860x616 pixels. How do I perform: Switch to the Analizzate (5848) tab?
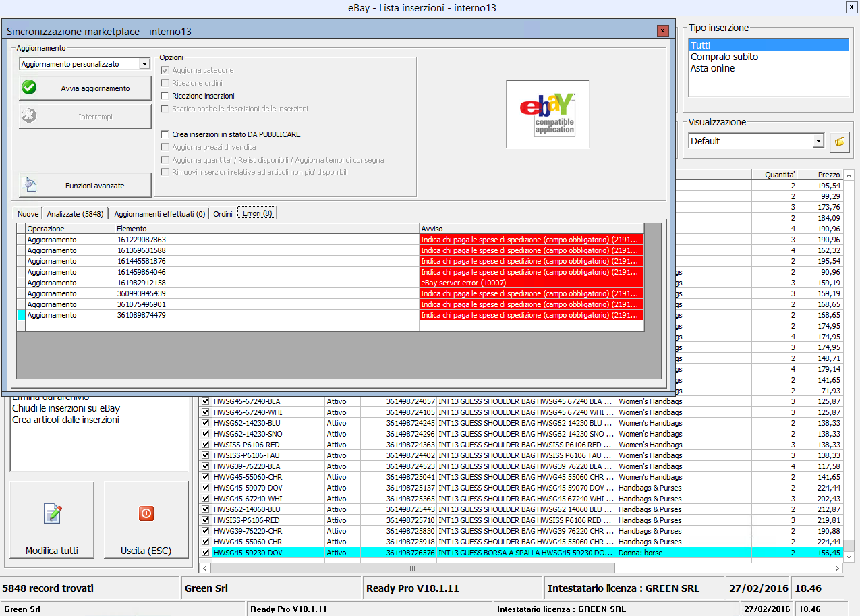(x=75, y=214)
